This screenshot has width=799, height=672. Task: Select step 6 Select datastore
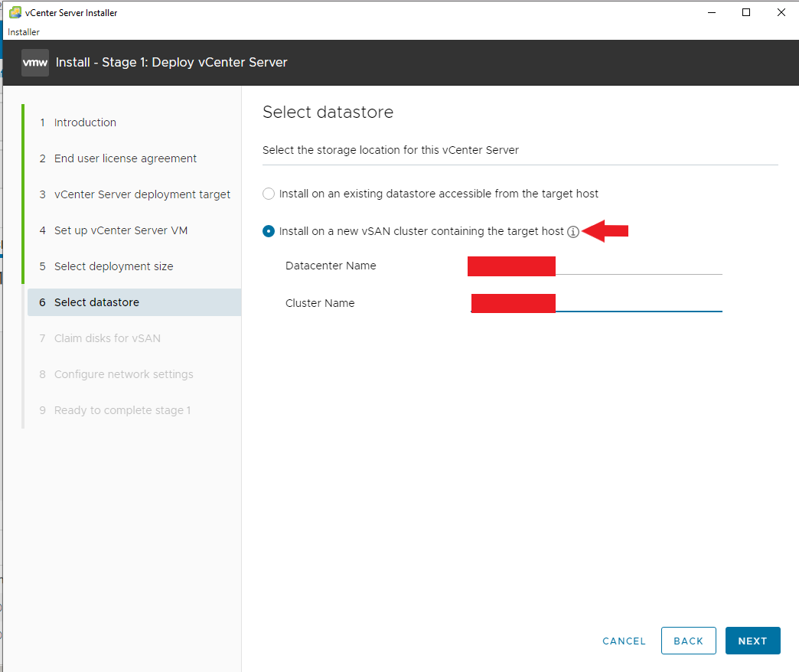[135, 302]
